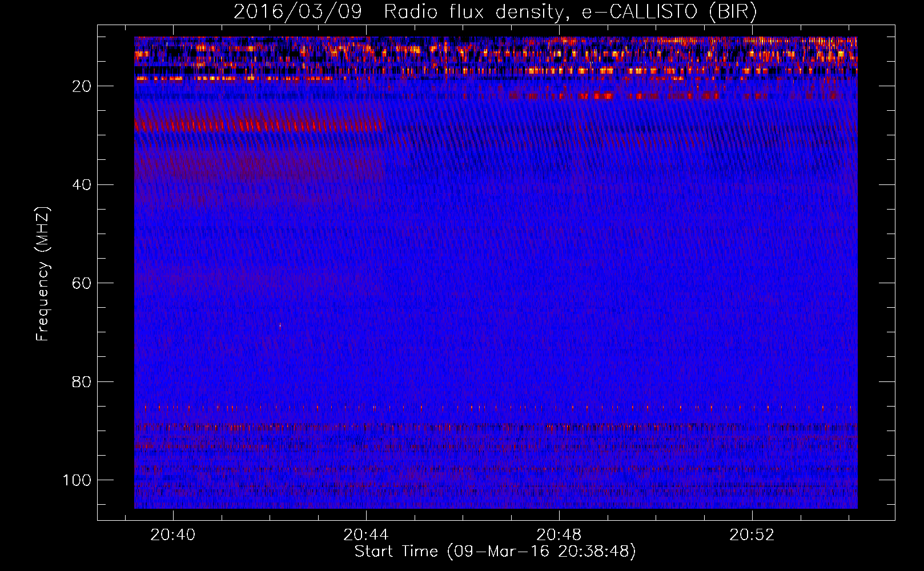The image size is (924, 571).
Task: Click the frequency tick label "60"
Action: coord(82,283)
